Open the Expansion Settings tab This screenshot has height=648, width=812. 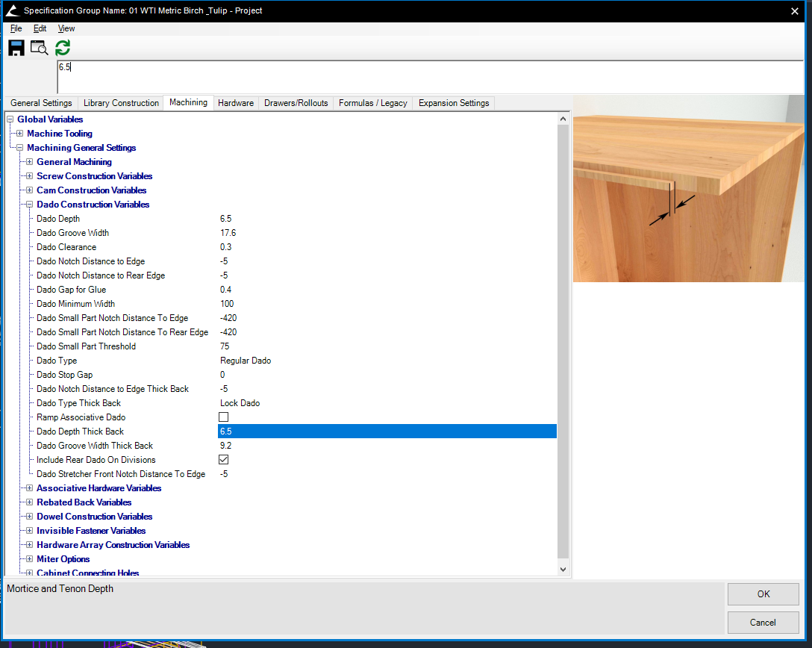(454, 103)
